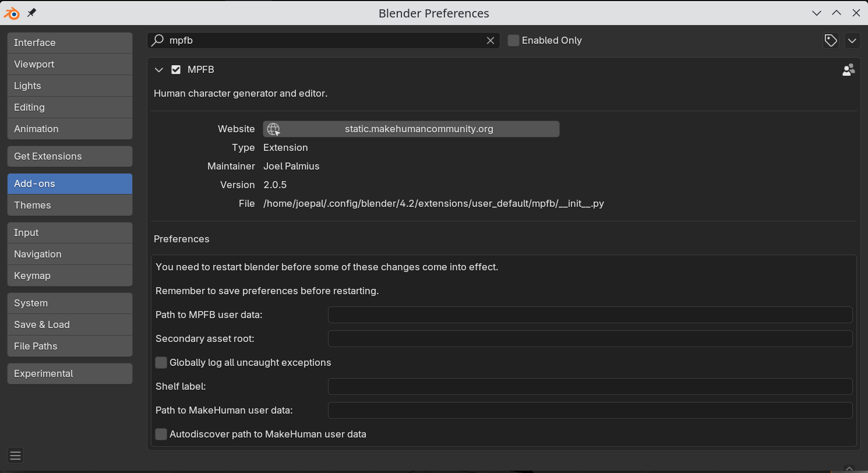Click the Human character generator description
Image resolution: width=868 pixels, height=473 pixels.
[241, 93]
